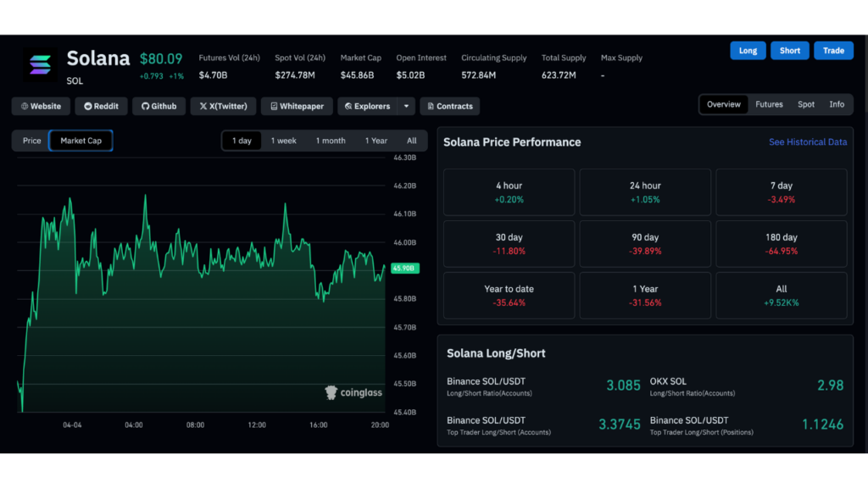868x488 pixels.
Task: Open the Spot tab
Action: [805, 103]
